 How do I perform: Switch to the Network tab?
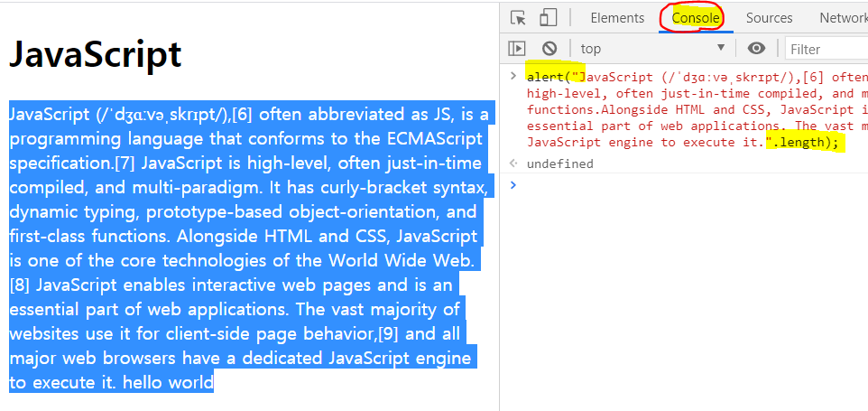coord(843,18)
